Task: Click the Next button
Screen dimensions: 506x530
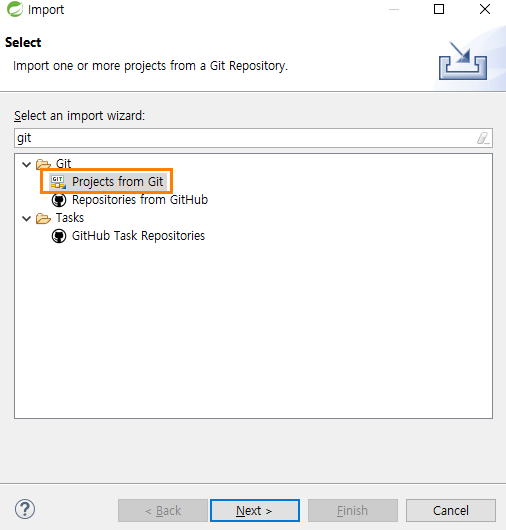Action: [x=255, y=510]
